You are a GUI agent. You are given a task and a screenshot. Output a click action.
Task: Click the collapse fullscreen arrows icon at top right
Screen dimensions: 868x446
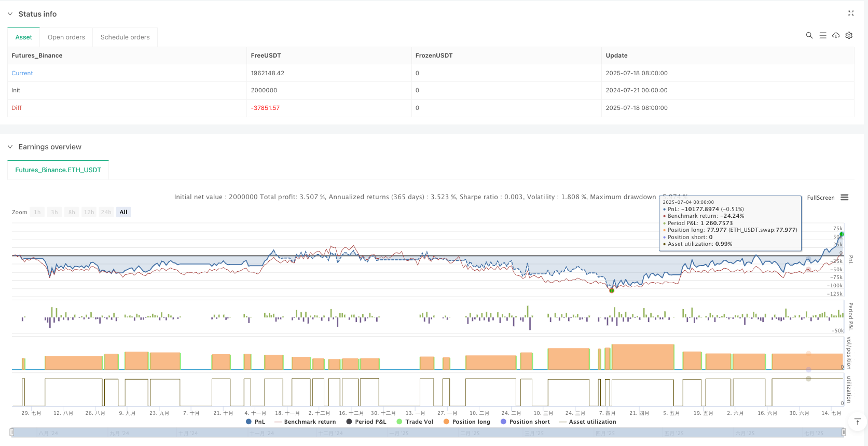pos(851,13)
